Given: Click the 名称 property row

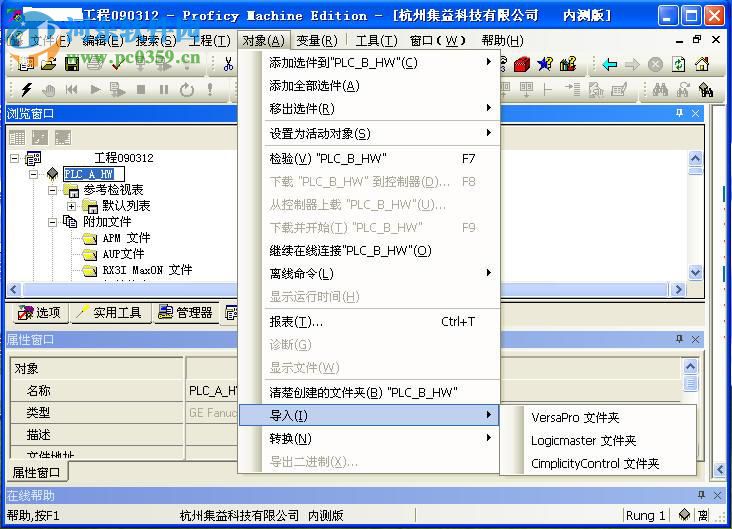Looking at the screenshot, I should point(124,391).
